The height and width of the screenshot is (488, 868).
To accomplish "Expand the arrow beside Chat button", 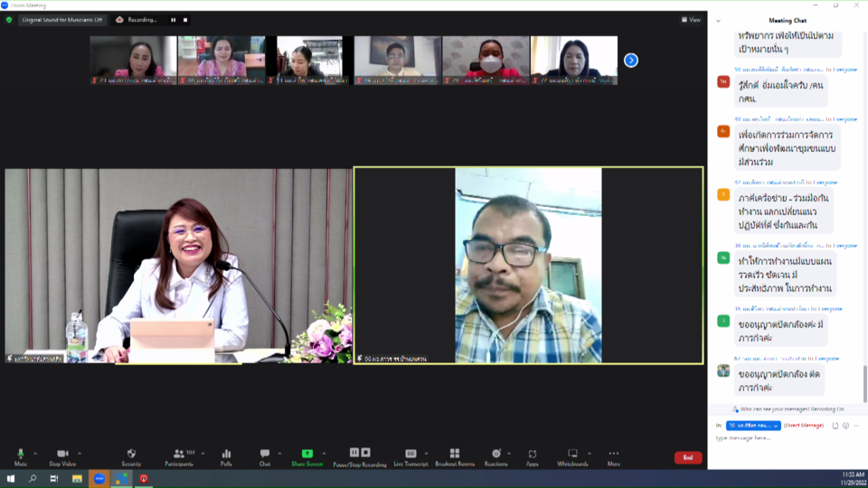I will (279, 454).
